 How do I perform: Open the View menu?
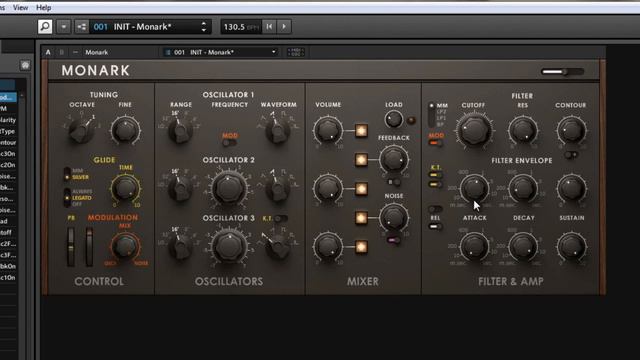tap(20, 8)
